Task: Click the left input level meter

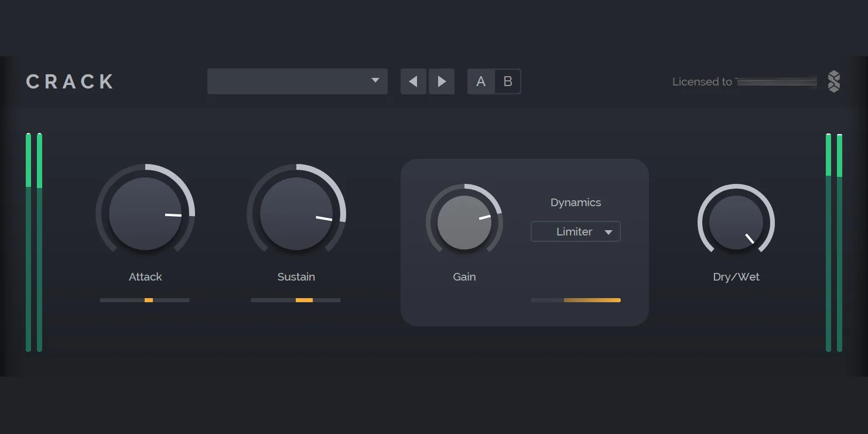Action: click(x=33, y=242)
